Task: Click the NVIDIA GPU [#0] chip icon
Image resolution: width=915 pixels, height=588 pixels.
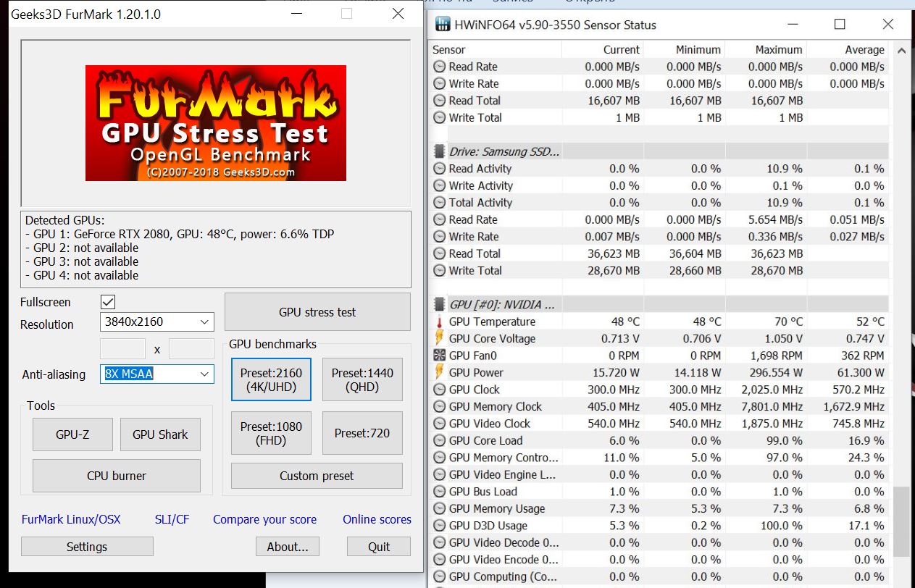Action: click(x=439, y=304)
